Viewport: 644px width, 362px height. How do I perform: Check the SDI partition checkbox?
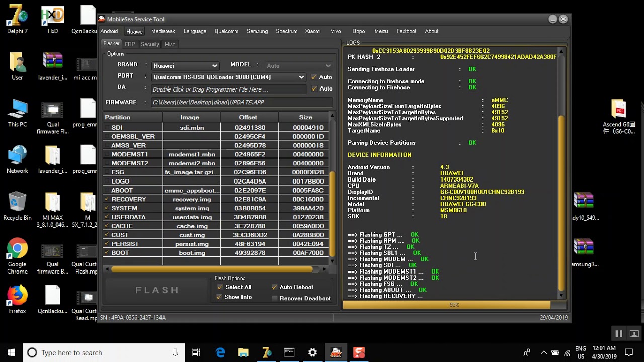pos(107,128)
